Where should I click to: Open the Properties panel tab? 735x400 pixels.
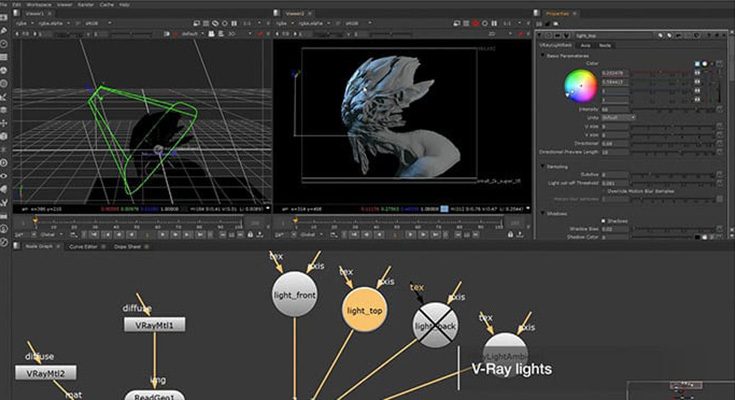pos(557,14)
